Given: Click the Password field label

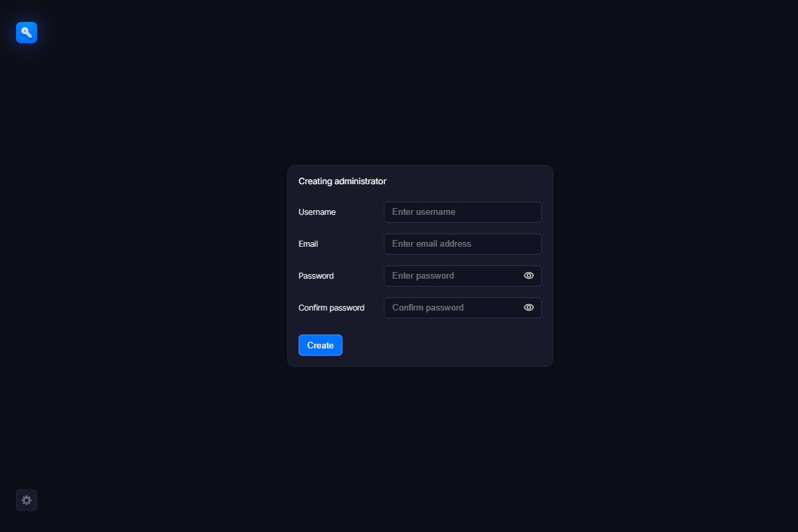Looking at the screenshot, I should pos(316,276).
